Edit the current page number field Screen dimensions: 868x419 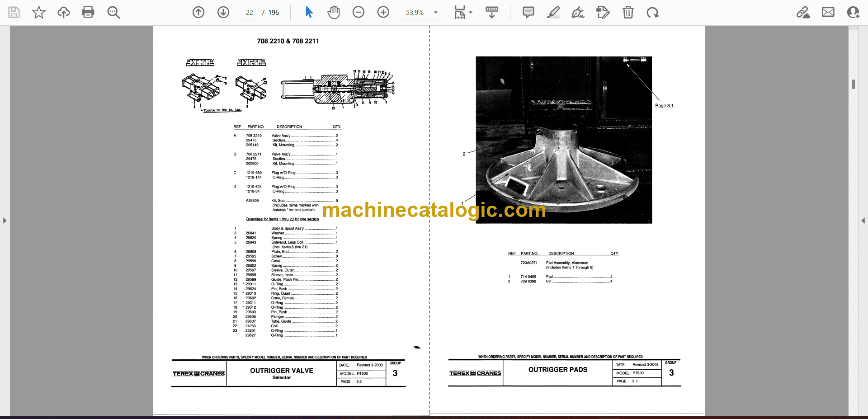click(x=250, y=13)
